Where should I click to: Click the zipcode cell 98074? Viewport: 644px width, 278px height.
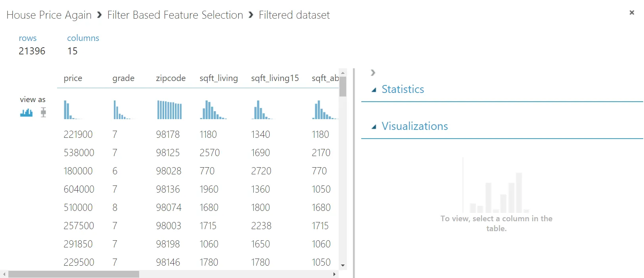169,208
